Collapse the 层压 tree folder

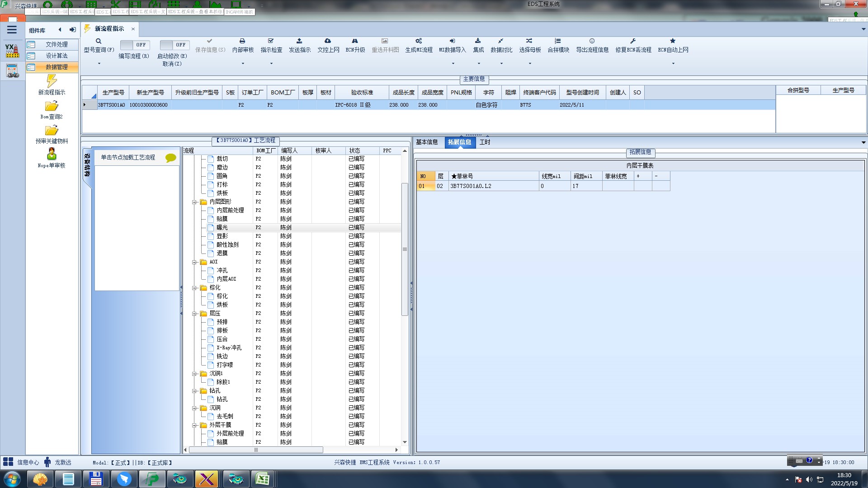(x=194, y=314)
